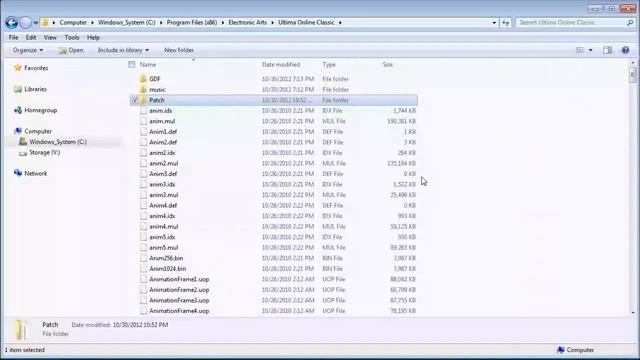Select the anim5.mul file name

click(x=164, y=248)
